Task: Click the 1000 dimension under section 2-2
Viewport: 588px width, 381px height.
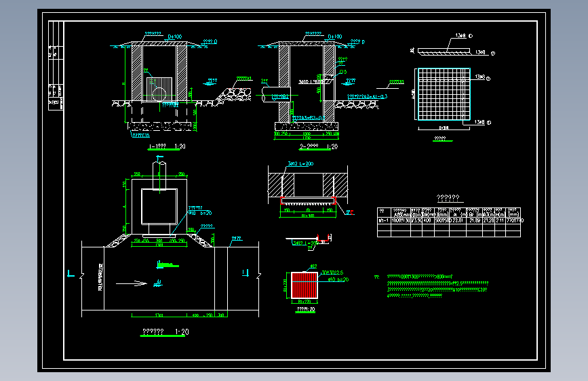Action: (x=307, y=134)
